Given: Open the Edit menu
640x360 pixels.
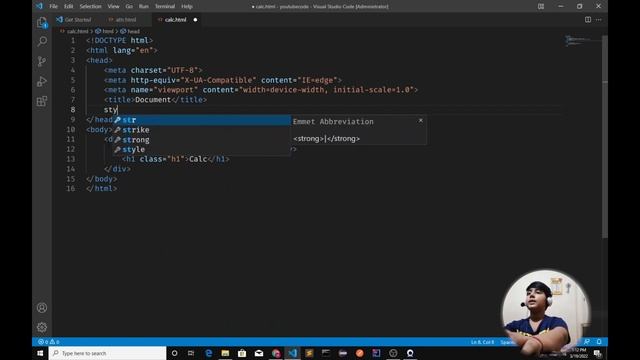Looking at the screenshot, I should tap(69, 6).
